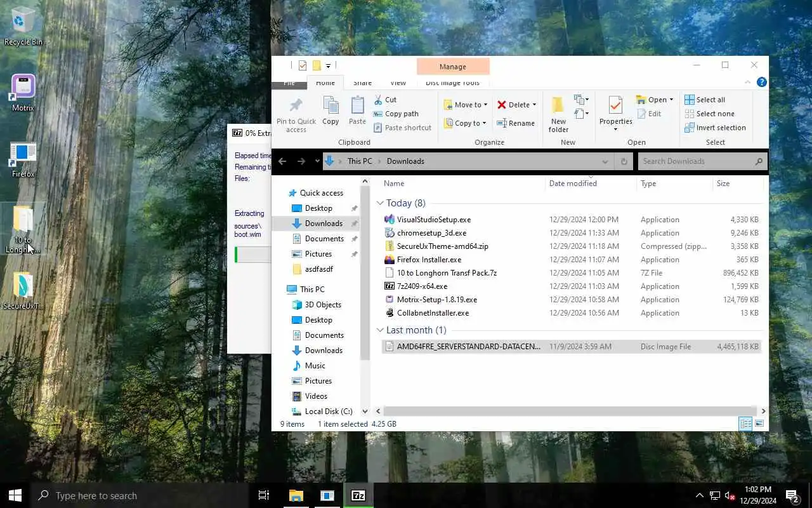812x508 pixels.
Task: Switch to details view button
Action: [x=745, y=424]
